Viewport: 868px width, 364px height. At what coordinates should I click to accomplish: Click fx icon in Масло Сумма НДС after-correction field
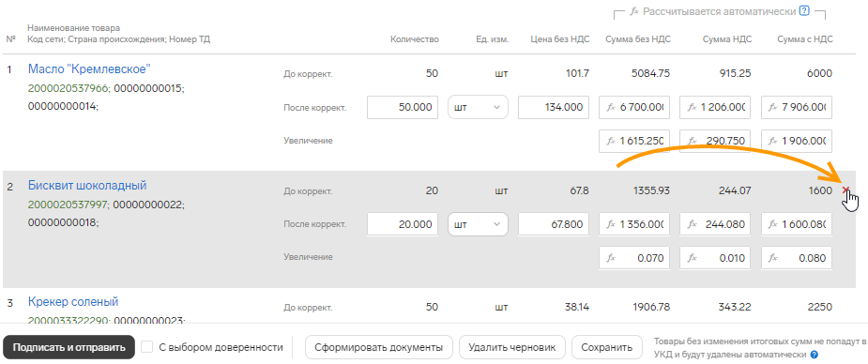692,107
